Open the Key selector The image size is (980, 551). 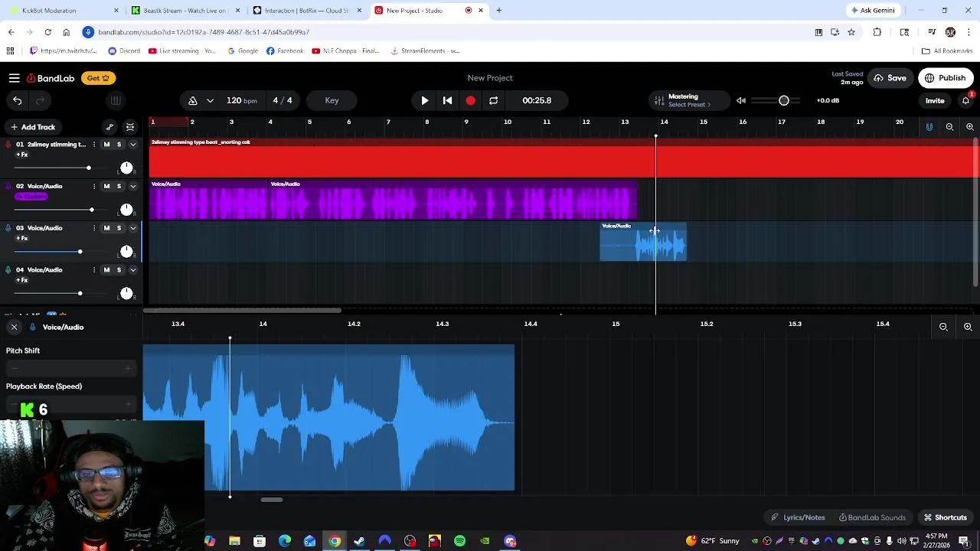coord(332,100)
